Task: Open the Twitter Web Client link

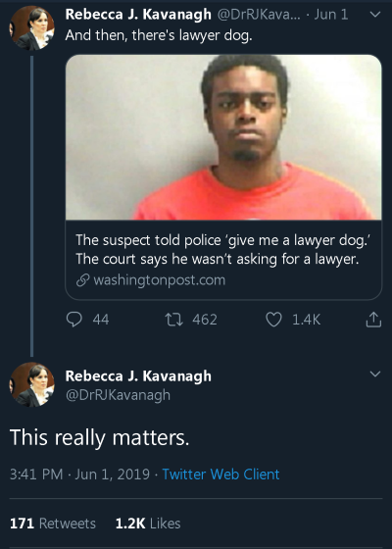Action: (220, 474)
